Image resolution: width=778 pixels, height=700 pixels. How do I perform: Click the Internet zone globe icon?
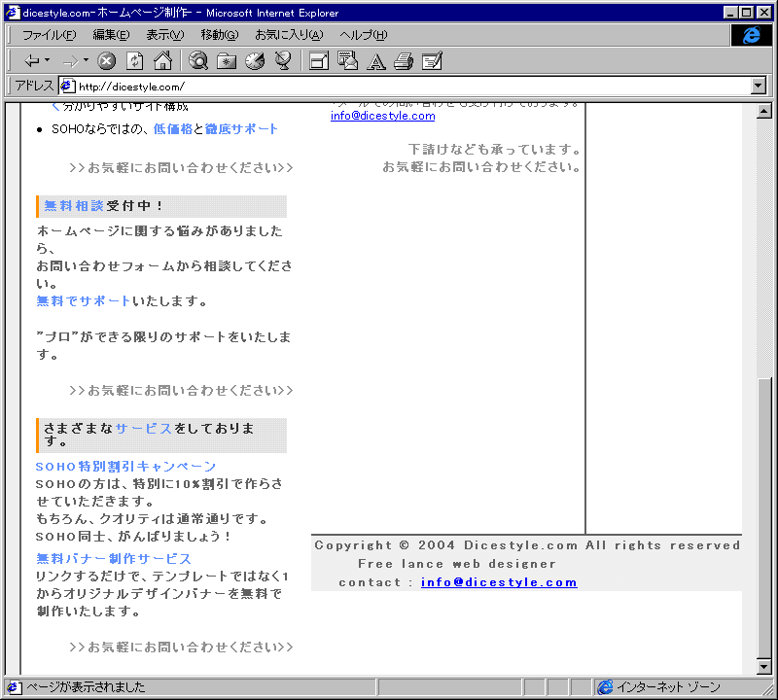[605, 687]
